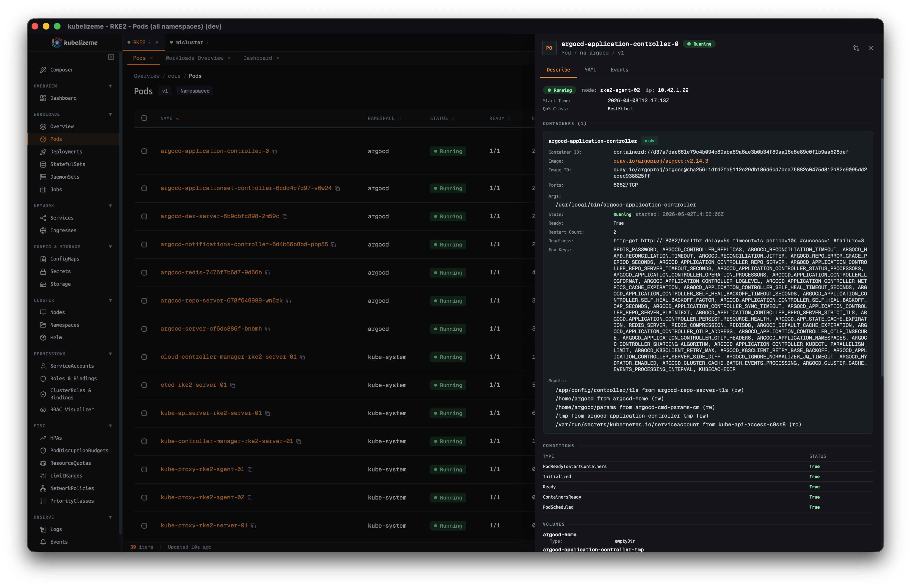Viewport: 911px width, 588px height.
Task: Click the kubelizeme logo icon
Action: (x=56, y=42)
